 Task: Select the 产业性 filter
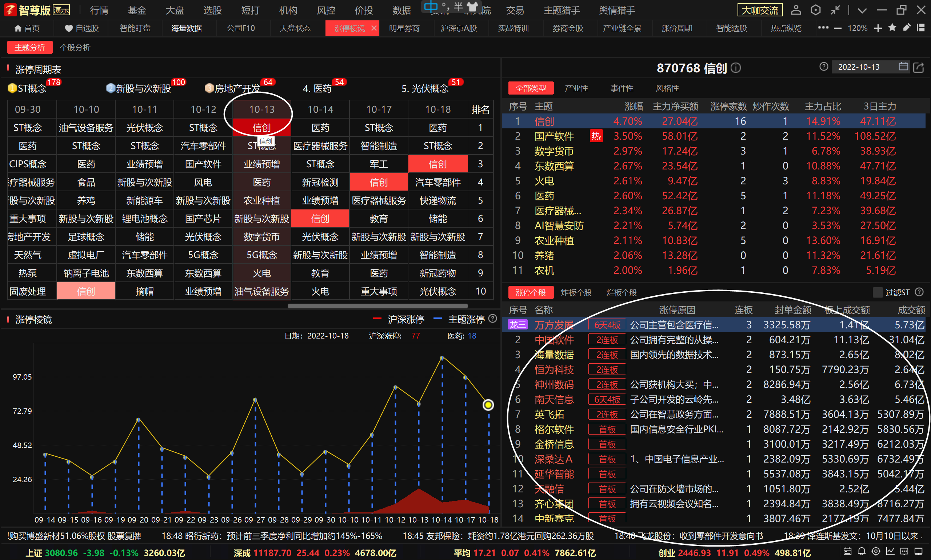[576, 88]
